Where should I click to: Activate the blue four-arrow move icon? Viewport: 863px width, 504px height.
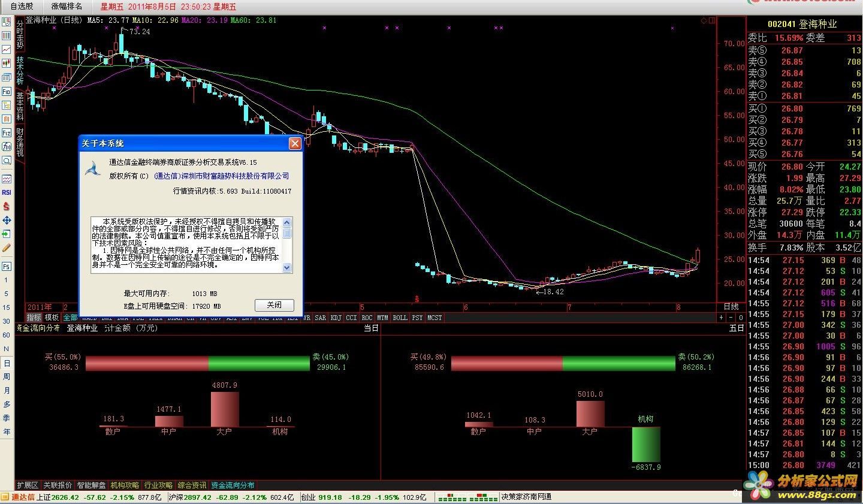tap(6, 220)
